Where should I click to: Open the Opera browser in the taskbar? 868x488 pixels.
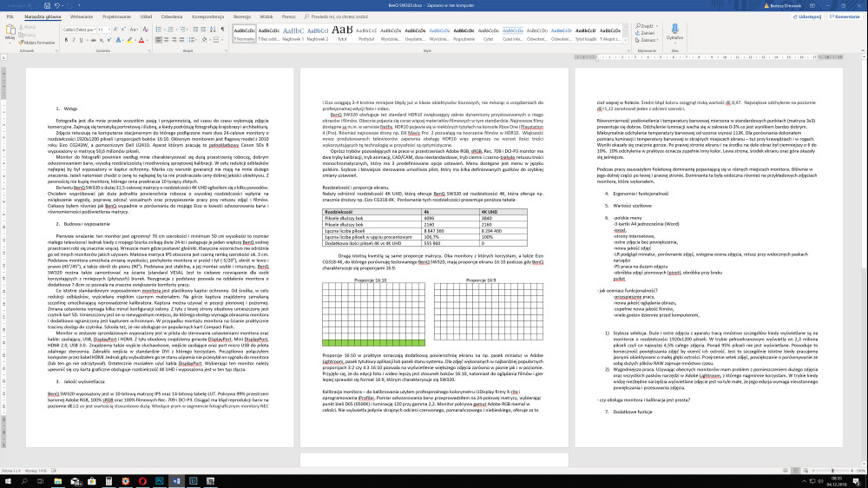(x=142, y=481)
